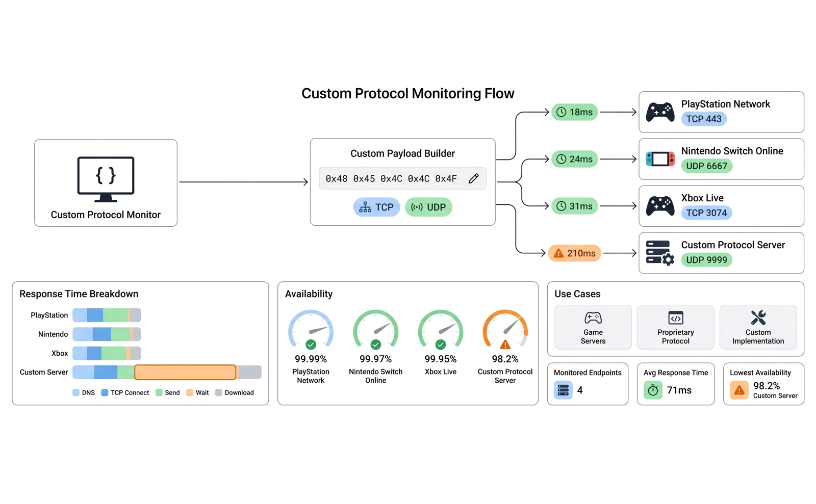Click the Wait legend color swatch
The image size is (816, 504).
pyautogui.click(x=190, y=393)
